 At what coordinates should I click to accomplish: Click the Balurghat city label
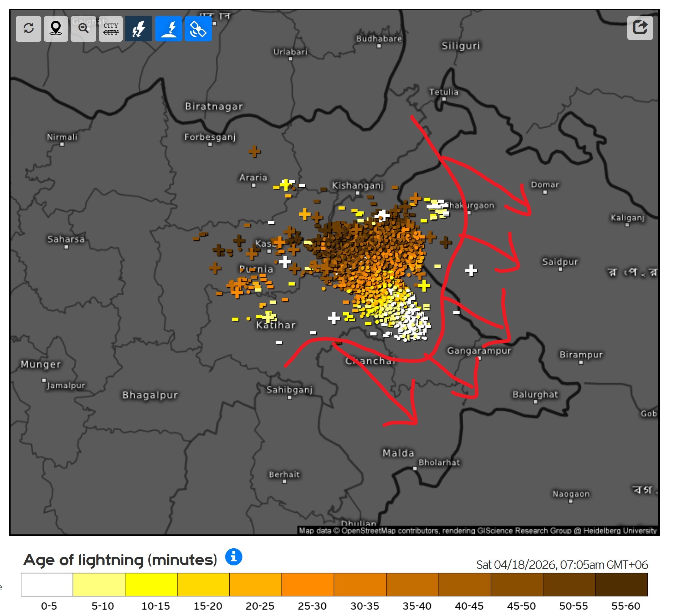click(535, 394)
